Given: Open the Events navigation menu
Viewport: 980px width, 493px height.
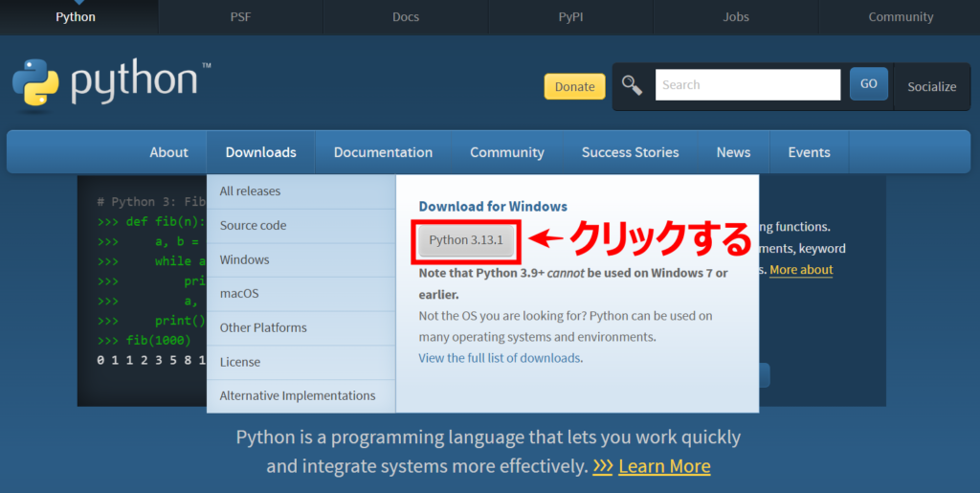Looking at the screenshot, I should click(809, 152).
